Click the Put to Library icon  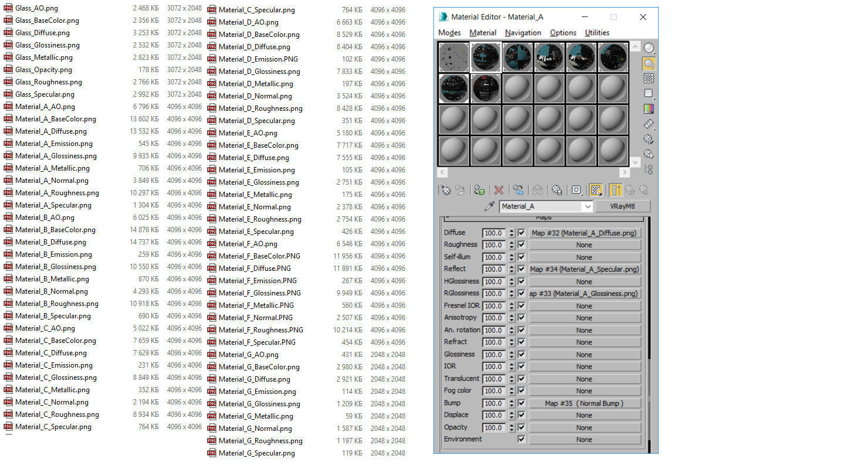[x=557, y=190]
